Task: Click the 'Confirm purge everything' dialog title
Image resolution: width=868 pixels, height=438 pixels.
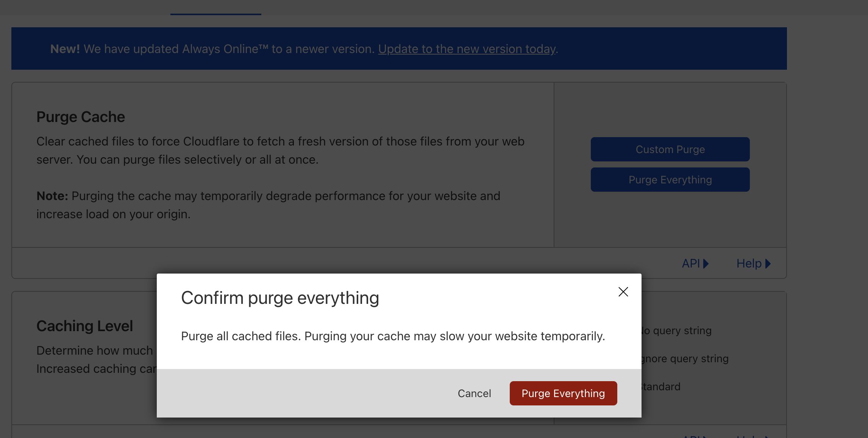Action: point(280,298)
